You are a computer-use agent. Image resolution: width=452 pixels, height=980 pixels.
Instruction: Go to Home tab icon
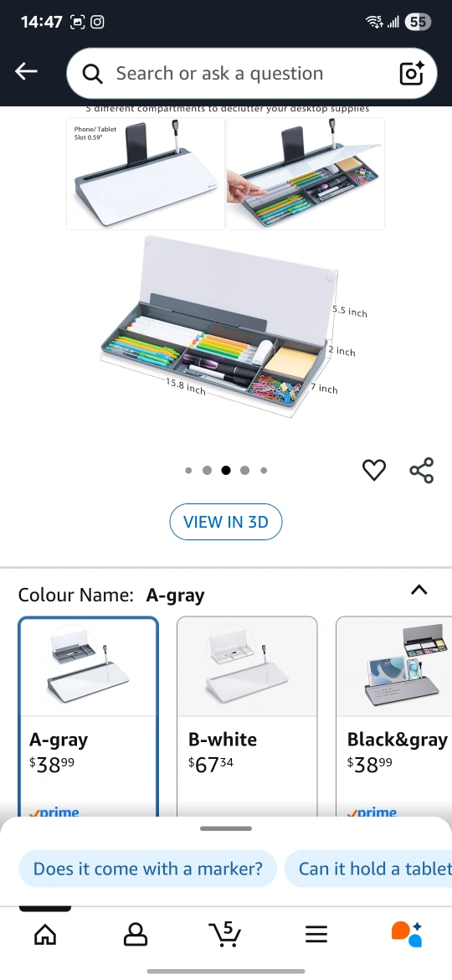(45, 935)
